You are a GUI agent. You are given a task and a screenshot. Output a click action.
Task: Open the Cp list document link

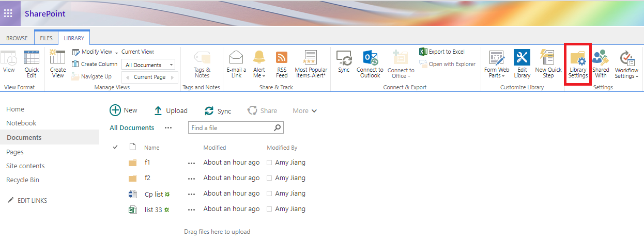pos(154,194)
